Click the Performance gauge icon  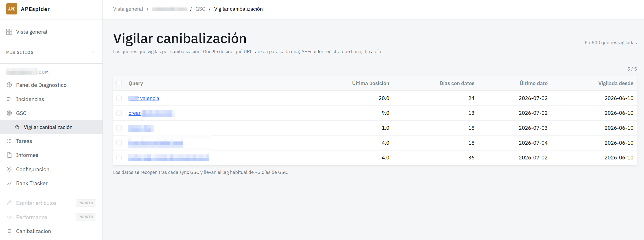click(9, 217)
